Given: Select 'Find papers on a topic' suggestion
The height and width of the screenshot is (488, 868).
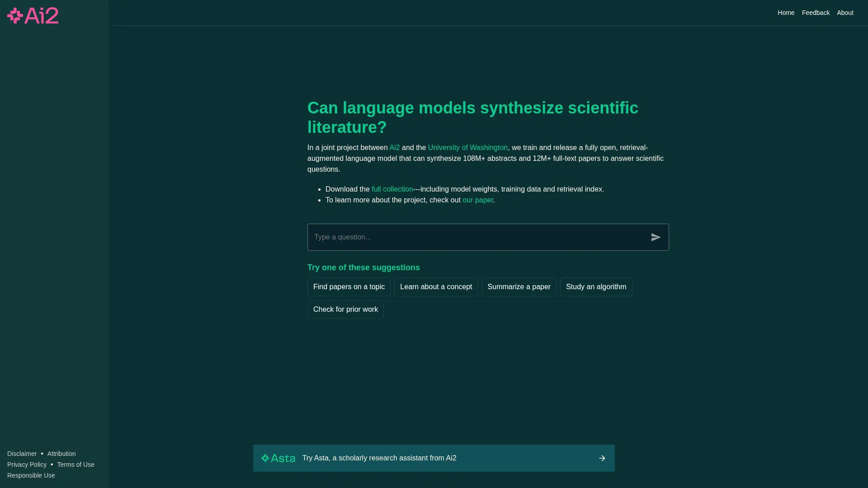Looking at the screenshot, I should [349, 287].
